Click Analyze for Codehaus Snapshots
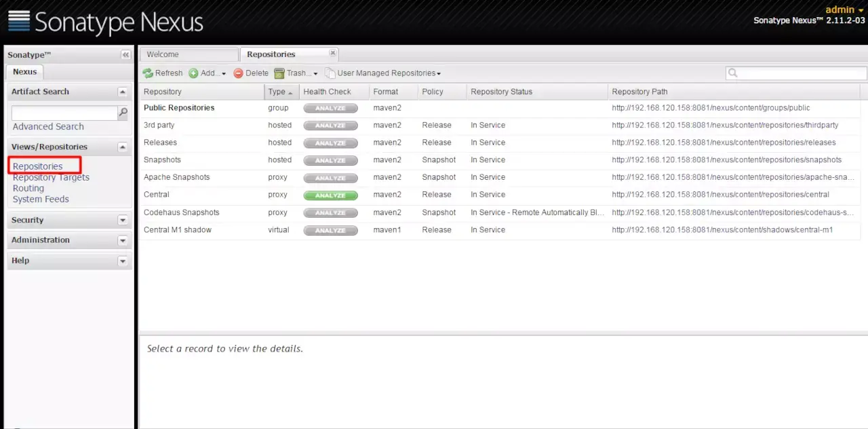This screenshot has width=868, height=429. 330,212
